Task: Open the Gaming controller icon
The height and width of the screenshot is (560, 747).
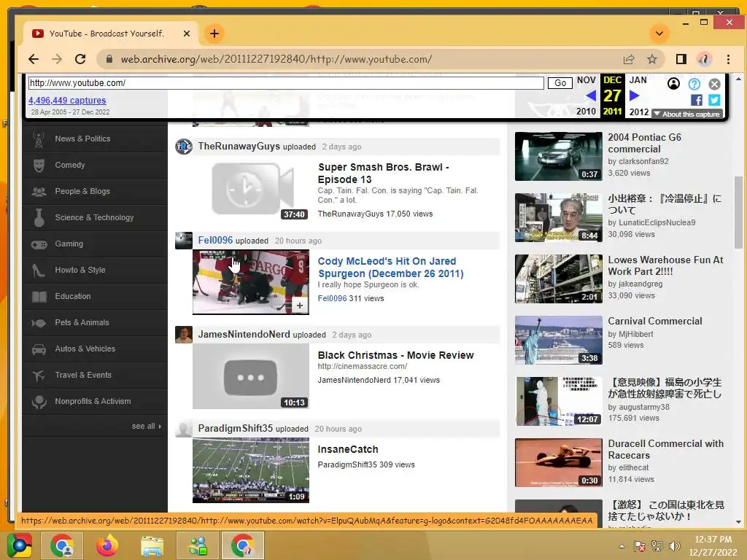Action: (39, 244)
